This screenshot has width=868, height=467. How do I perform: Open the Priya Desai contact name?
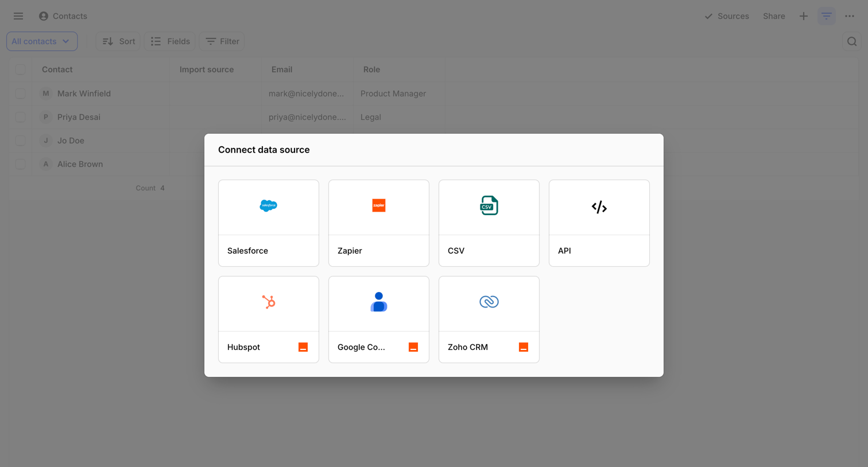[x=79, y=117]
